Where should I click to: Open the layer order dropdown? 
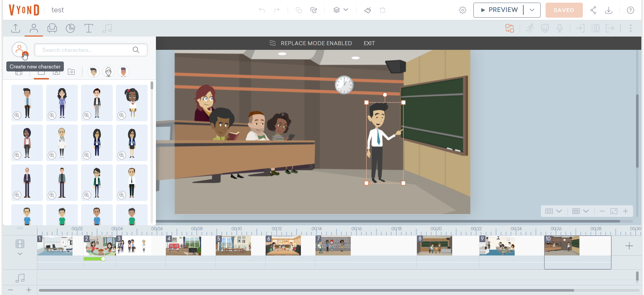[341, 10]
